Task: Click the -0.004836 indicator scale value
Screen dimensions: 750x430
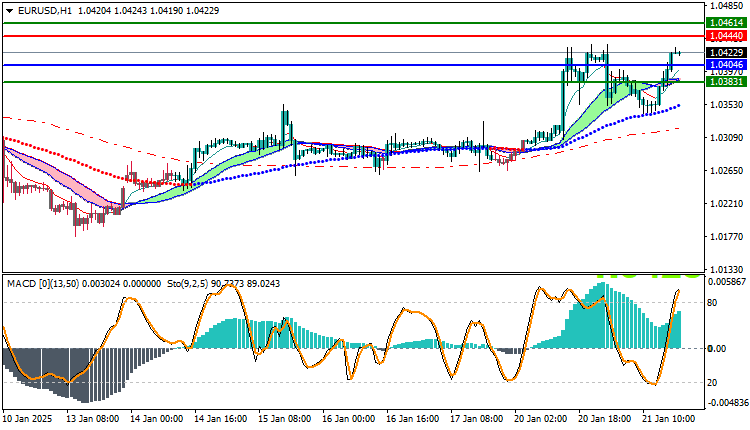Action: [727, 403]
